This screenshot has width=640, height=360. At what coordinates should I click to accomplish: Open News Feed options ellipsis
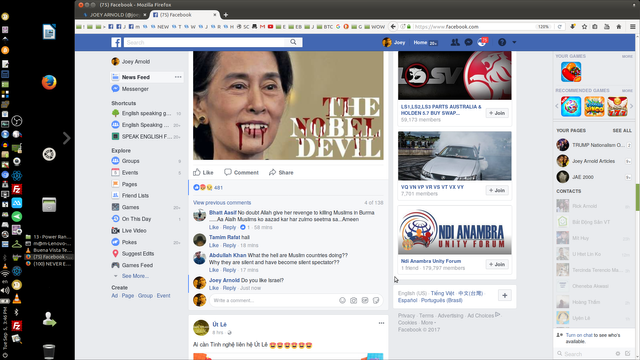click(178, 77)
